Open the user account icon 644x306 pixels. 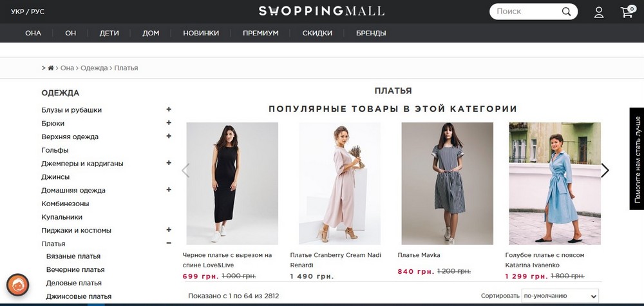(599, 12)
